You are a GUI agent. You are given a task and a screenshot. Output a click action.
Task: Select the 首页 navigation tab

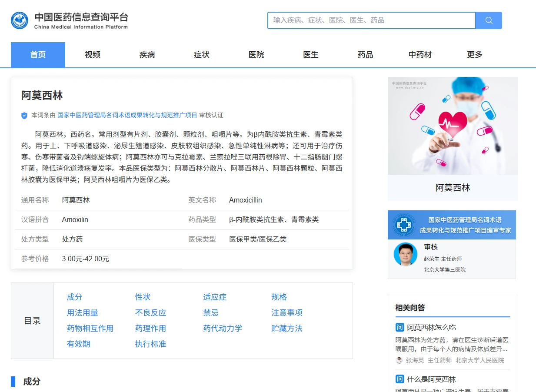pyautogui.click(x=38, y=55)
